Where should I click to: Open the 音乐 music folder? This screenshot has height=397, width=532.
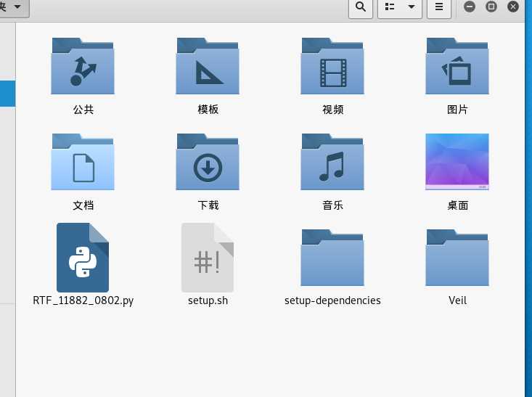332,162
